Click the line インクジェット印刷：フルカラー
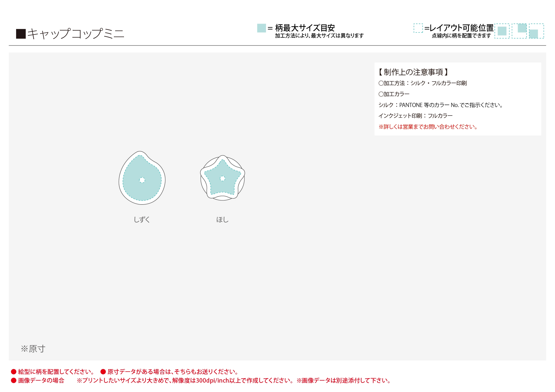The width and height of the screenshot is (555, 392). 416,116
